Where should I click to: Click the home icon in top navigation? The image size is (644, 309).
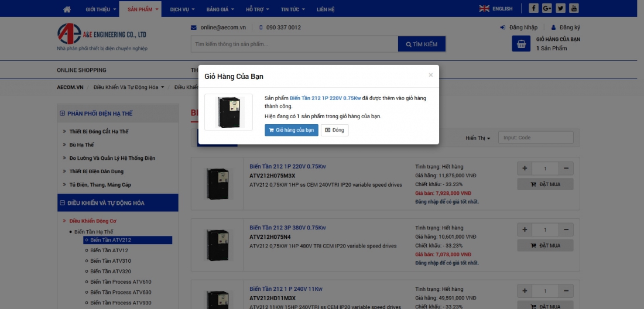click(x=67, y=9)
